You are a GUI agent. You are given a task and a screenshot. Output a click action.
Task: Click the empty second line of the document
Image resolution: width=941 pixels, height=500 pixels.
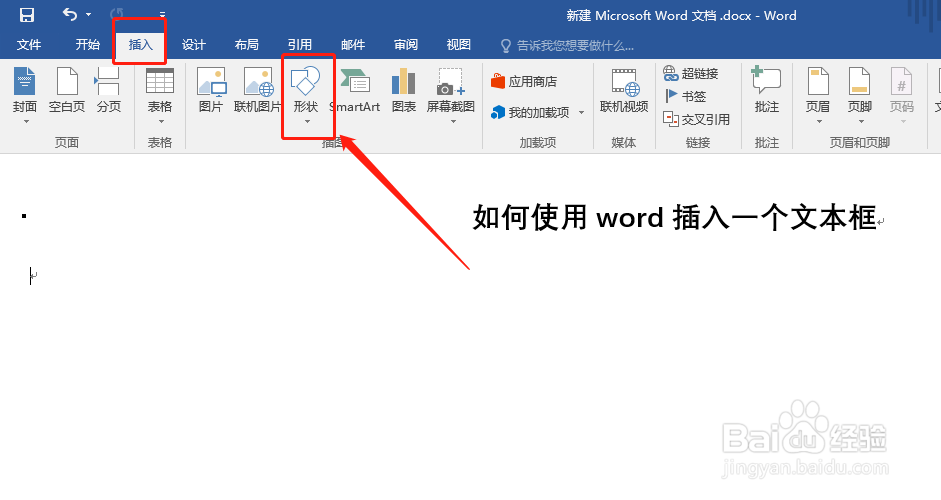point(34,276)
